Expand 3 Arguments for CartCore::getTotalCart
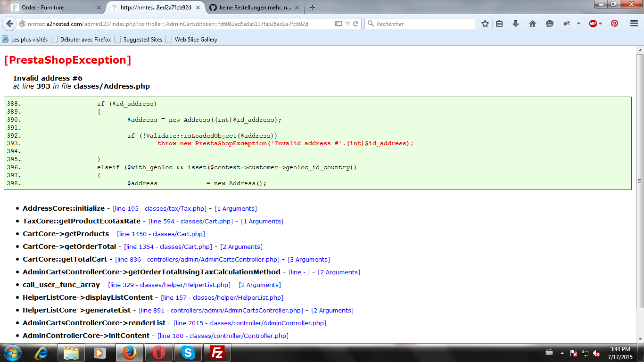Image resolution: width=644 pixels, height=362 pixels. 309,259
